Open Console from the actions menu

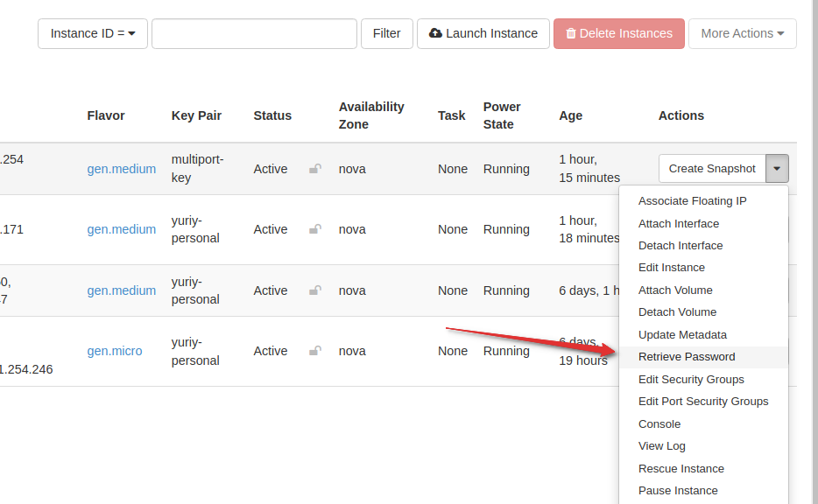[x=659, y=423]
